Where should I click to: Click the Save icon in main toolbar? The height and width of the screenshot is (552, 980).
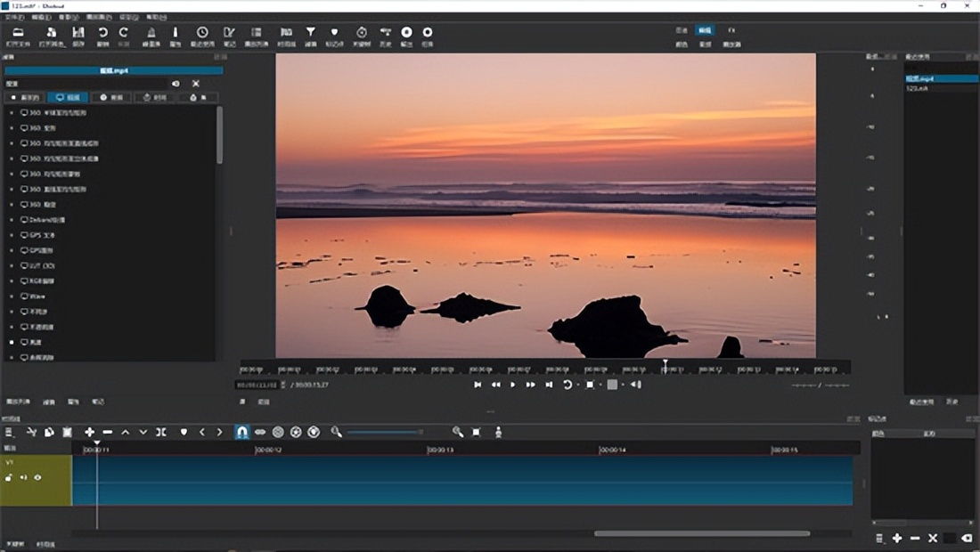pyautogui.click(x=78, y=33)
